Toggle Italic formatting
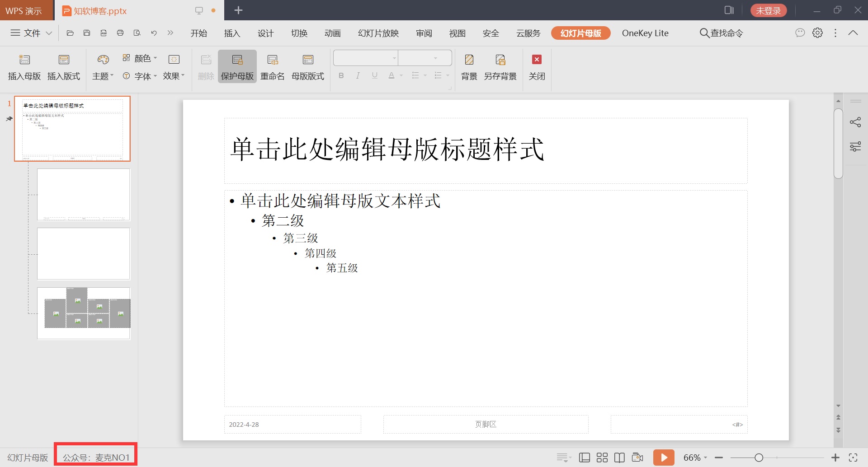The height and width of the screenshot is (467, 868). click(x=358, y=75)
